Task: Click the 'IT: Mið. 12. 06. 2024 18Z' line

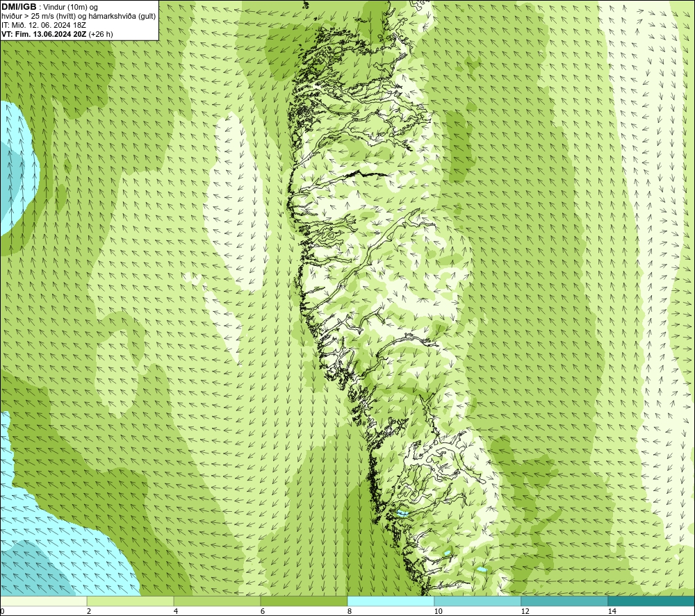Action: tap(44, 25)
